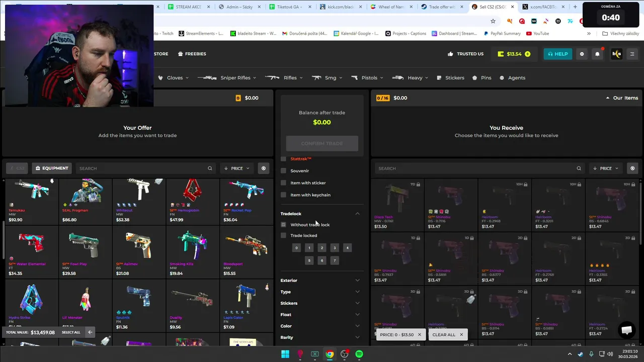Click the Help button

click(557, 54)
